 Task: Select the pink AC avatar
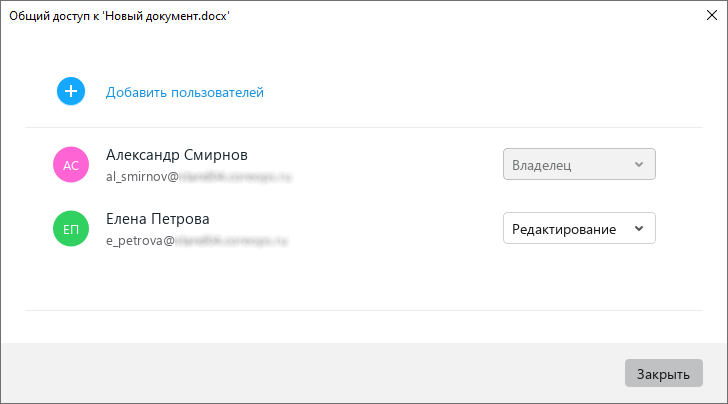coord(71,165)
